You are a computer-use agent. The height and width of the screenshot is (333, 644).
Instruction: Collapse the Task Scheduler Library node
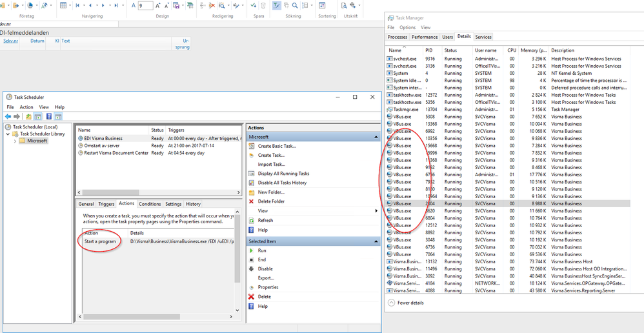(x=8, y=134)
